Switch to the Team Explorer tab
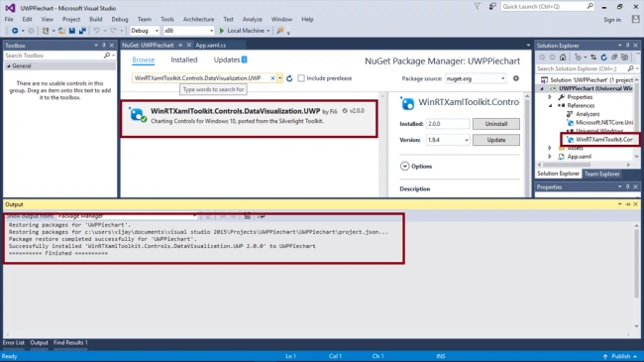This screenshot has height=362, width=644. pos(601,174)
